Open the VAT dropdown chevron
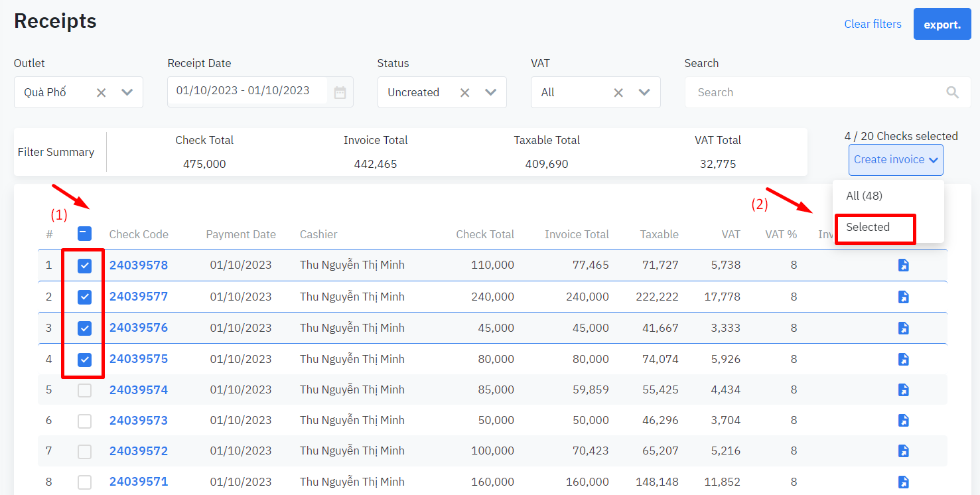Image resolution: width=980 pixels, height=495 pixels. 644,92
